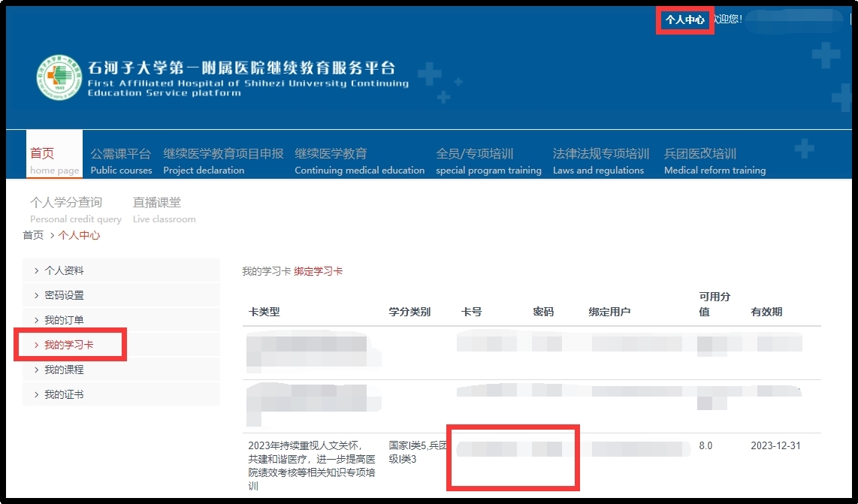Click 个人中心 in the breadcrumb trail

[x=79, y=235]
